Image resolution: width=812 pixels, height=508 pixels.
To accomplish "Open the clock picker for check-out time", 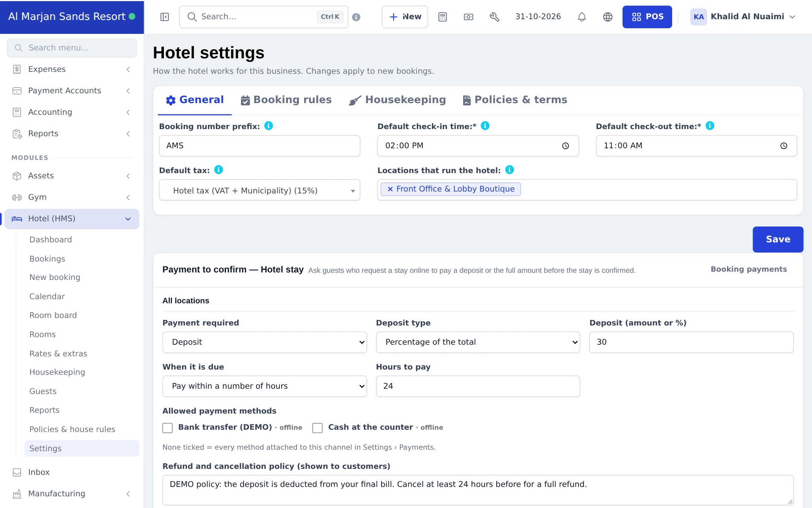I will (x=783, y=146).
